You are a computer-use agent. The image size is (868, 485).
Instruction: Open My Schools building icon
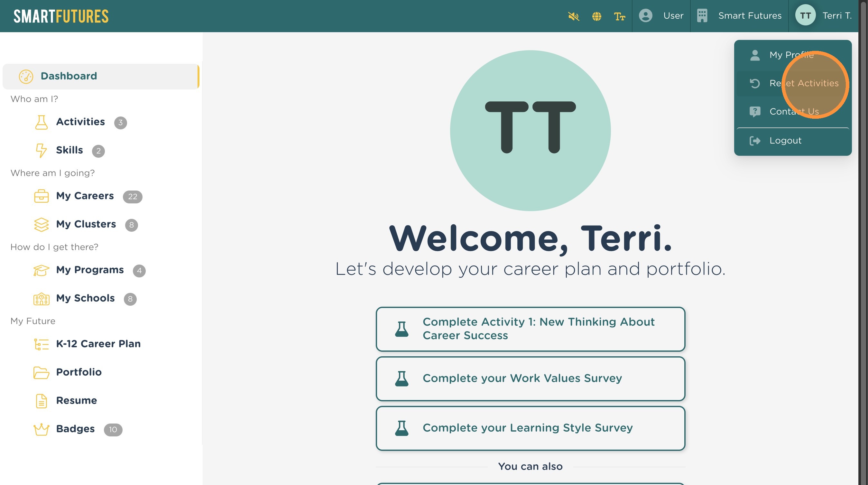(41, 299)
